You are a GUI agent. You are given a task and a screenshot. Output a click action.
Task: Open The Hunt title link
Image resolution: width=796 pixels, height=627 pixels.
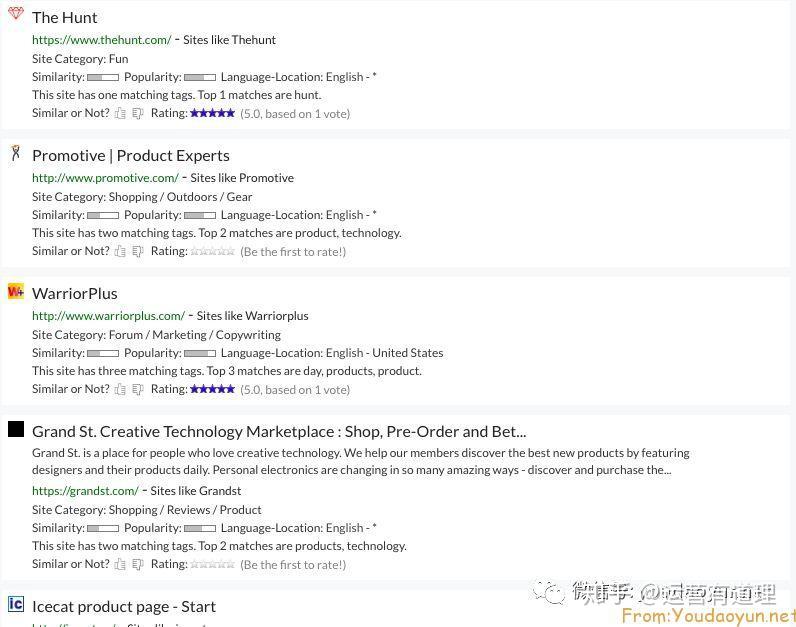click(64, 17)
